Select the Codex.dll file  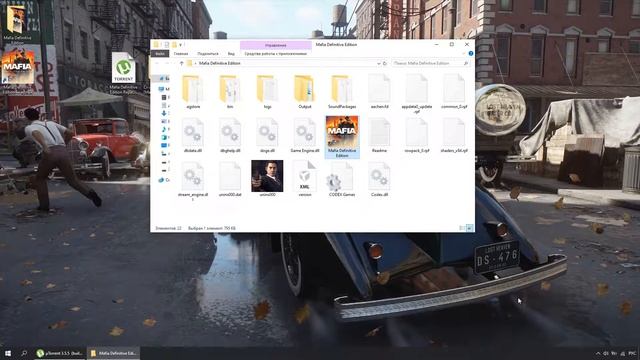pyautogui.click(x=379, y=180)
